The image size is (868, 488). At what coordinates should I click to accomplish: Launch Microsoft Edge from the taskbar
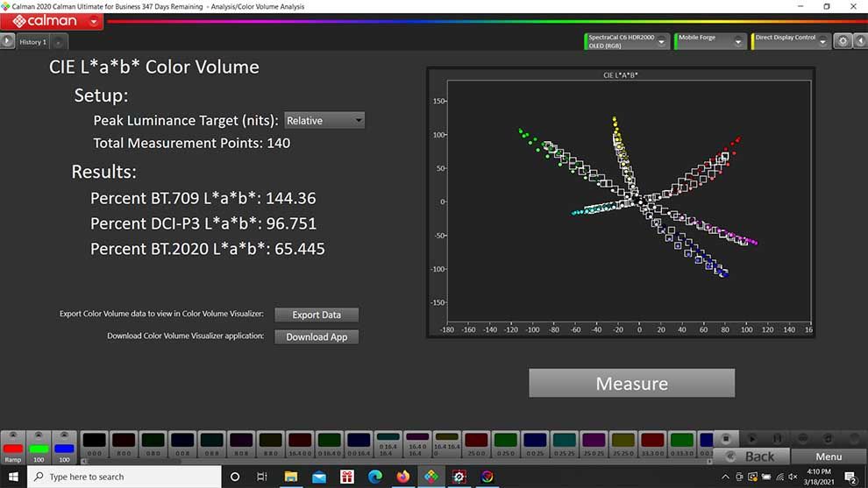pos(375,477)
